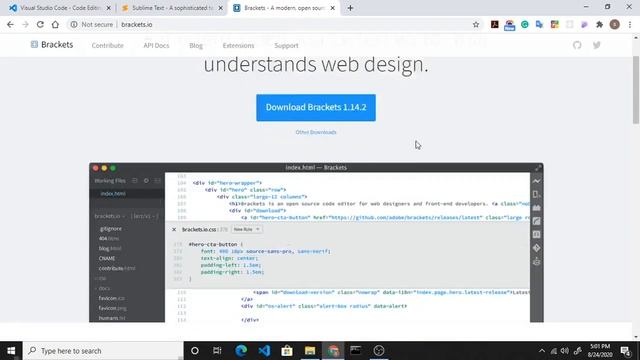Click Other Downloads link
This screenshot has width=640, height=360.
click(x=316, y=132)
